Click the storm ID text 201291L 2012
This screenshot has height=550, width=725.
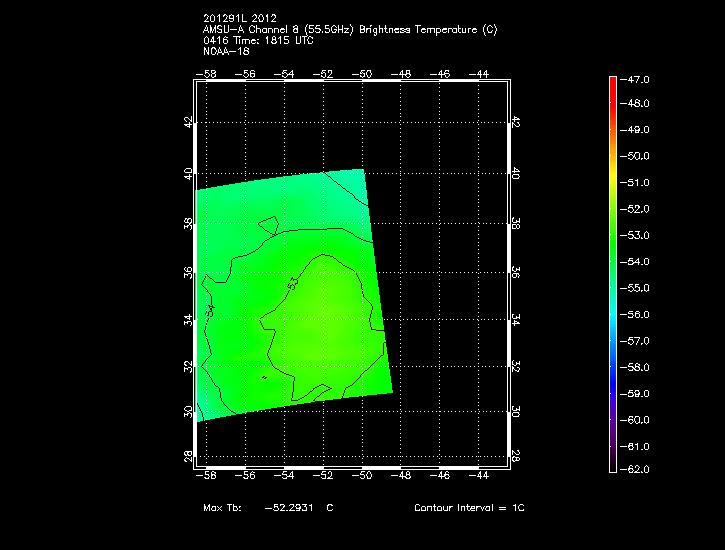[239, 18]
